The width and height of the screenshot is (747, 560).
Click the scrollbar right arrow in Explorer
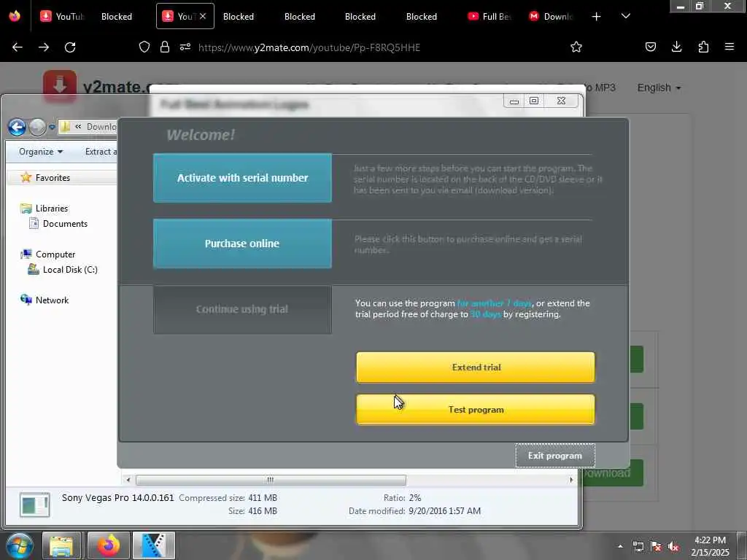coord(571,480)
